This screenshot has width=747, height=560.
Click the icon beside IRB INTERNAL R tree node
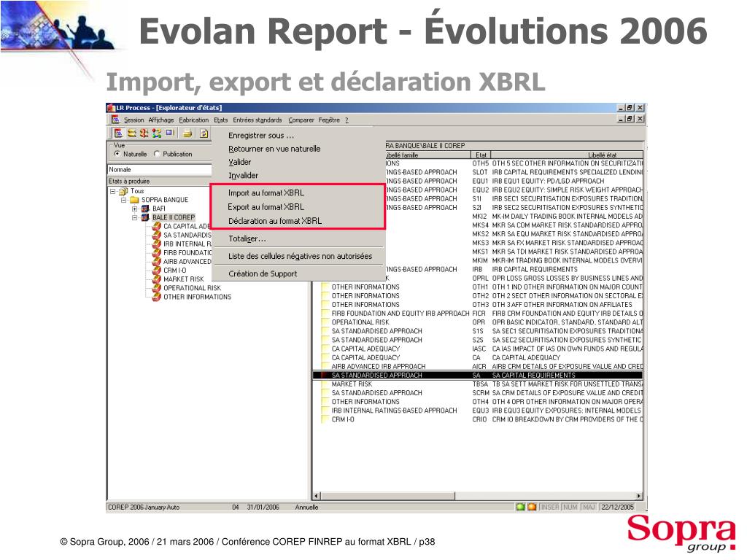[x=156, y=244]
